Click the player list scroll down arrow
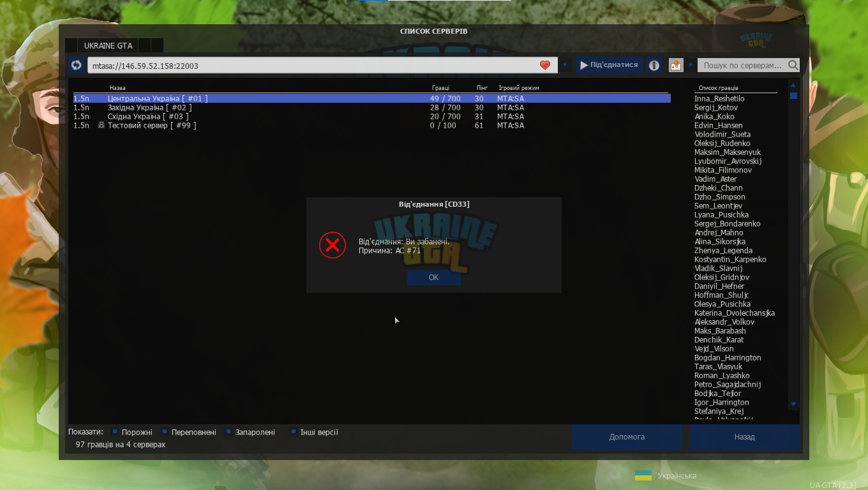Screen dimensions: 868x490 (793, 404)
